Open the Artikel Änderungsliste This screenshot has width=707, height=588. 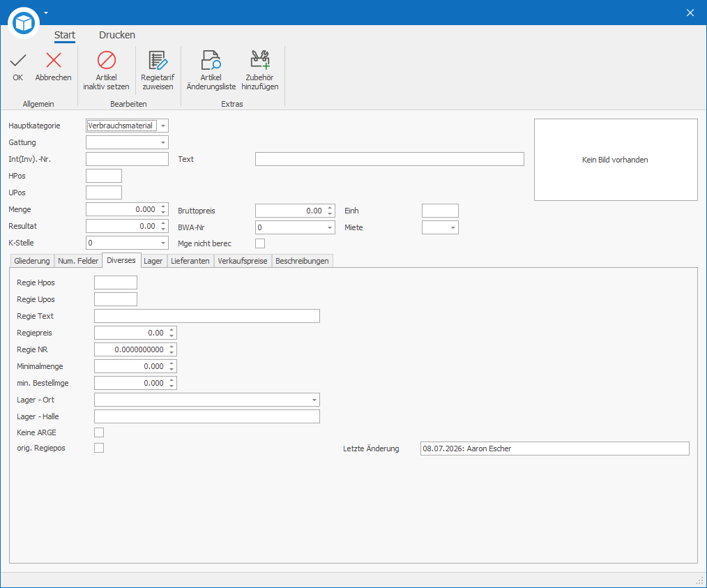[211, 70]
